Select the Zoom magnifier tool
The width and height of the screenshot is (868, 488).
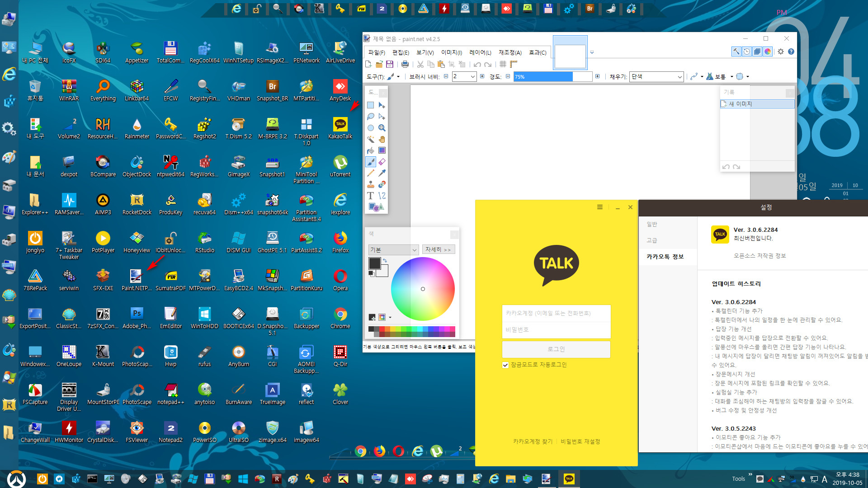(x=382, y=128)
